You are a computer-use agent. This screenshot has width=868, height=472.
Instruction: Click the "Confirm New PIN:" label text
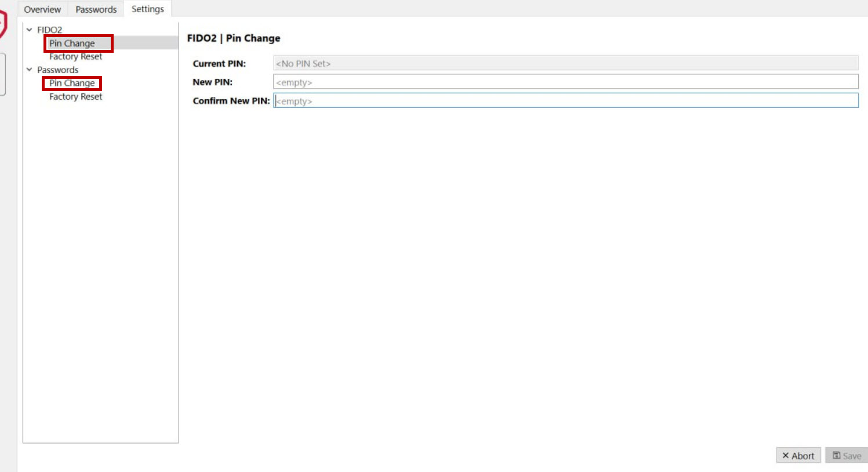click(231, 101)
